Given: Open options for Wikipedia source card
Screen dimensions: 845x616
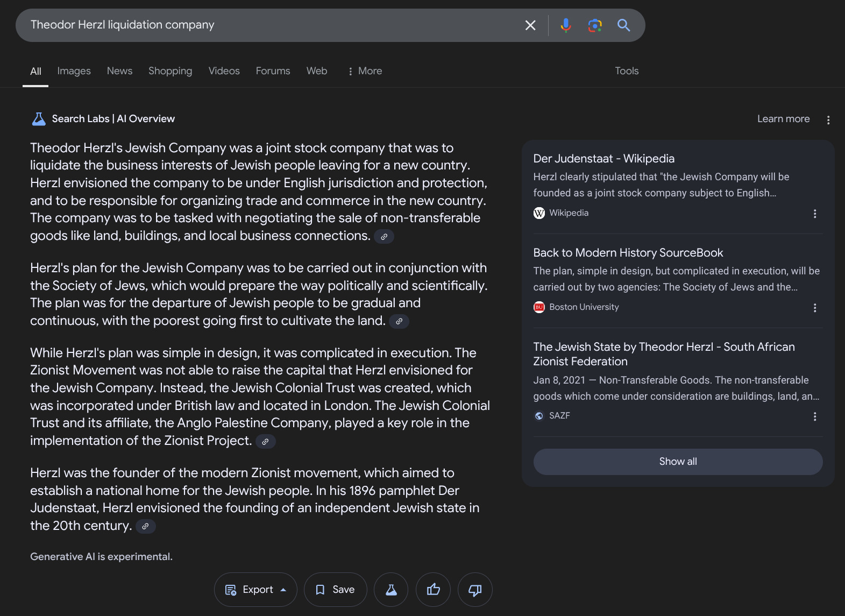Looking at the screenshot, I should click(x=814, y=214).
